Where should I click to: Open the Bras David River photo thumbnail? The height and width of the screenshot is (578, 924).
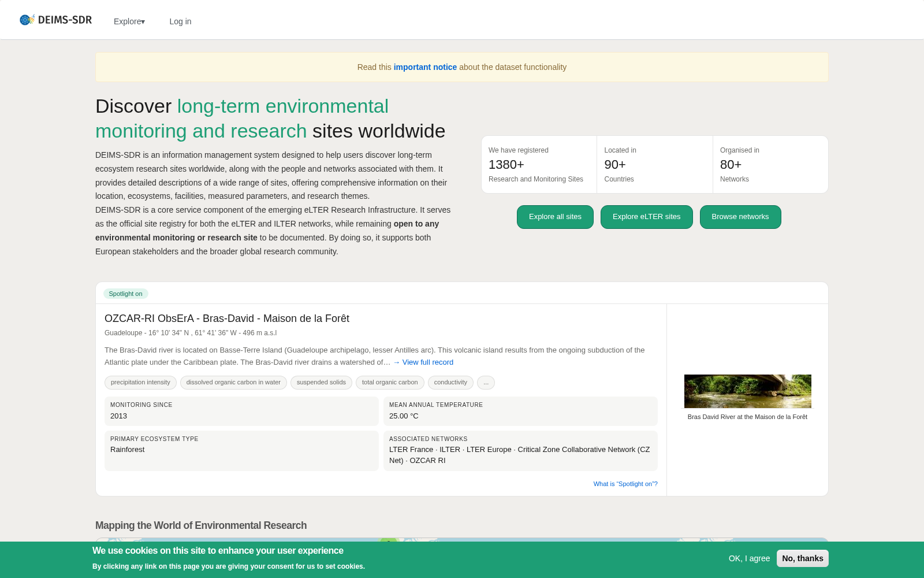coord(747,391)
